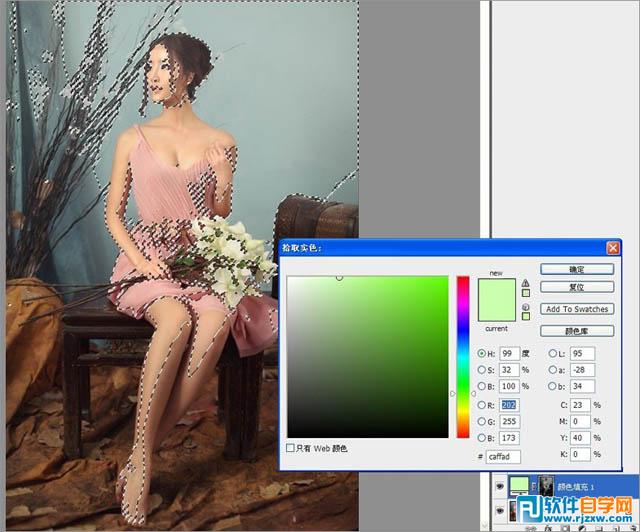Hide the bottom background layer
The width and height of the screenshot is (640, 532).
[501, 510]
